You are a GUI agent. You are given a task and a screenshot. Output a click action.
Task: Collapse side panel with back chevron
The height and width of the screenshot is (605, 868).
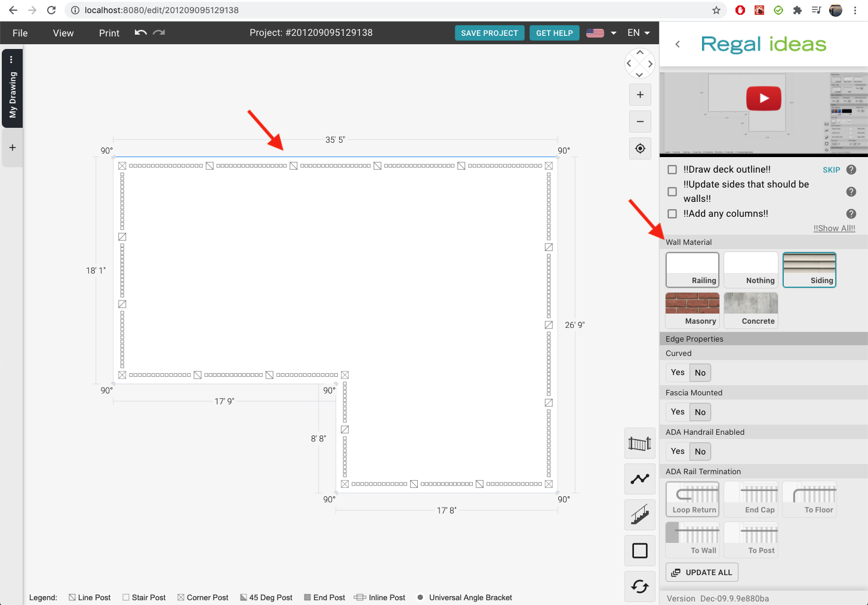tap(678, 44)
